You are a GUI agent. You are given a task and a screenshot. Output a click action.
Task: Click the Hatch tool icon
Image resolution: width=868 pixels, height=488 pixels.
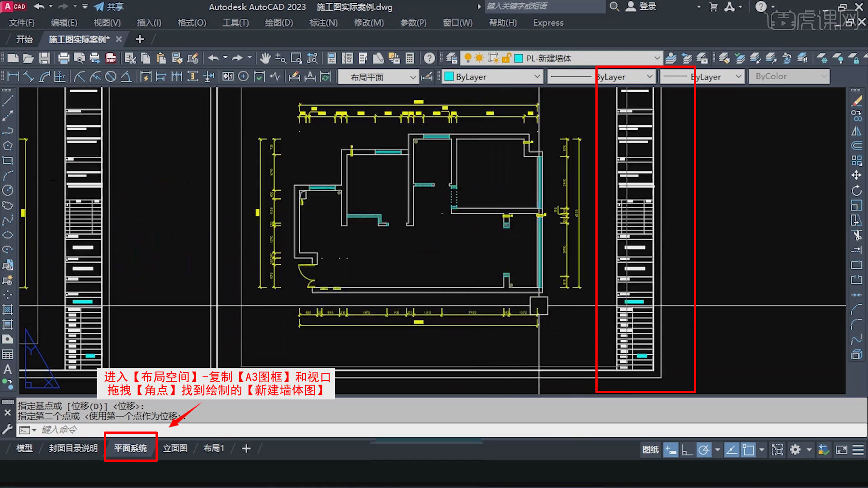(8, 310)
